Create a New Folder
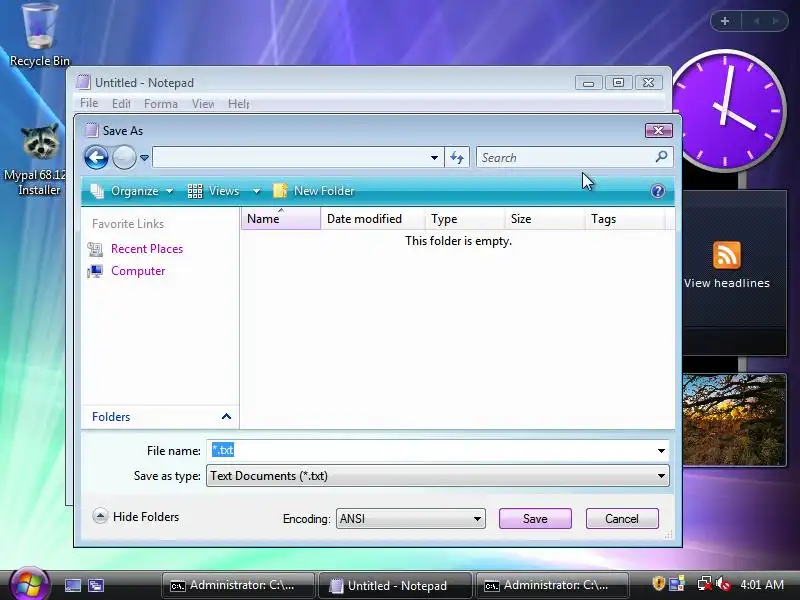This screenshot has width=800, height=600. point(314,191)
